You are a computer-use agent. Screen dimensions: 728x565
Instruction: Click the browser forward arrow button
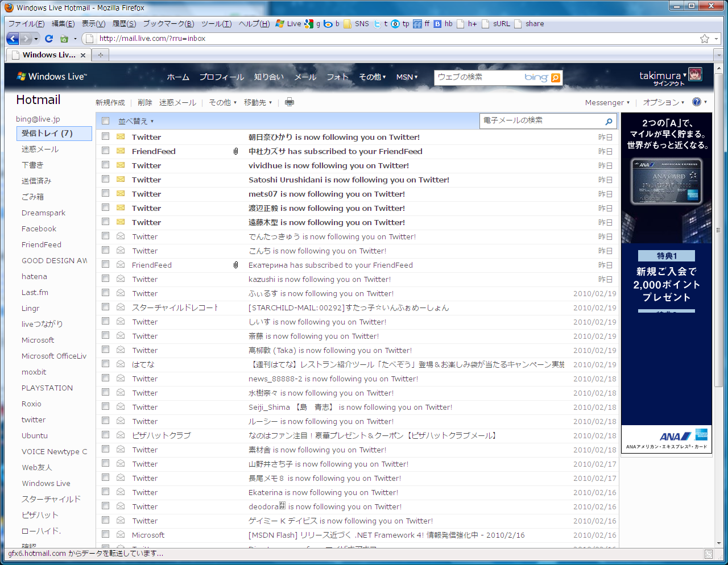[x=26, y=39]
